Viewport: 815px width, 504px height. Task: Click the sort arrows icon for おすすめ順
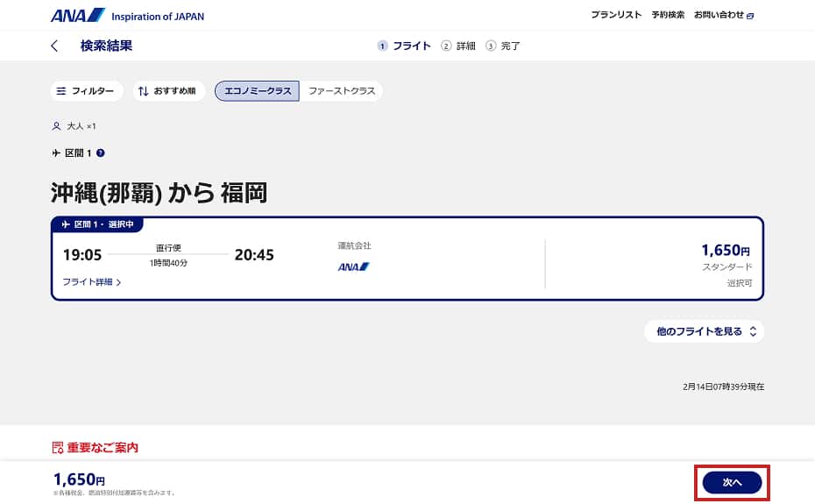tap(144, 91)
